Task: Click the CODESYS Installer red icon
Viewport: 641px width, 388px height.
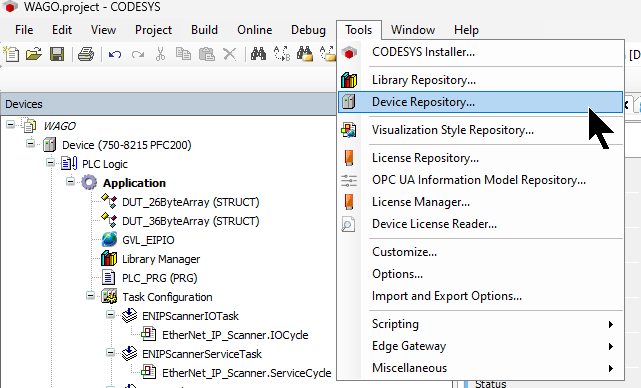Action: click(349, 53)
